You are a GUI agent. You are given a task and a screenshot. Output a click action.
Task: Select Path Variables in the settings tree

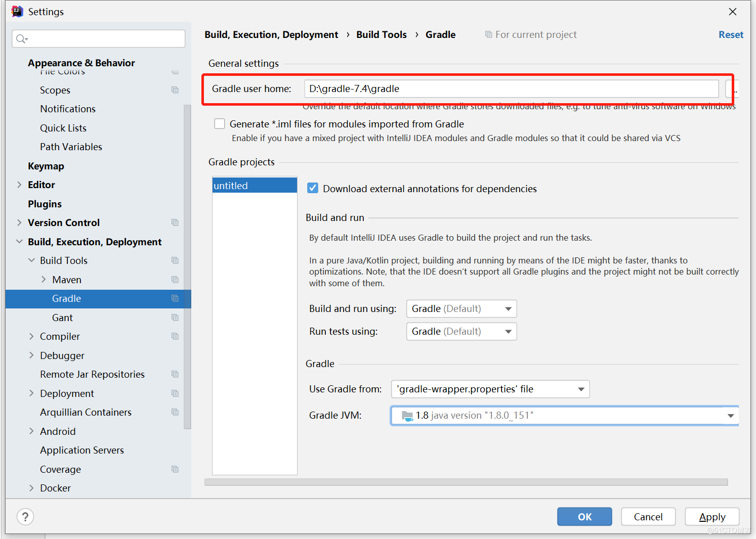[x=71, y=147]
